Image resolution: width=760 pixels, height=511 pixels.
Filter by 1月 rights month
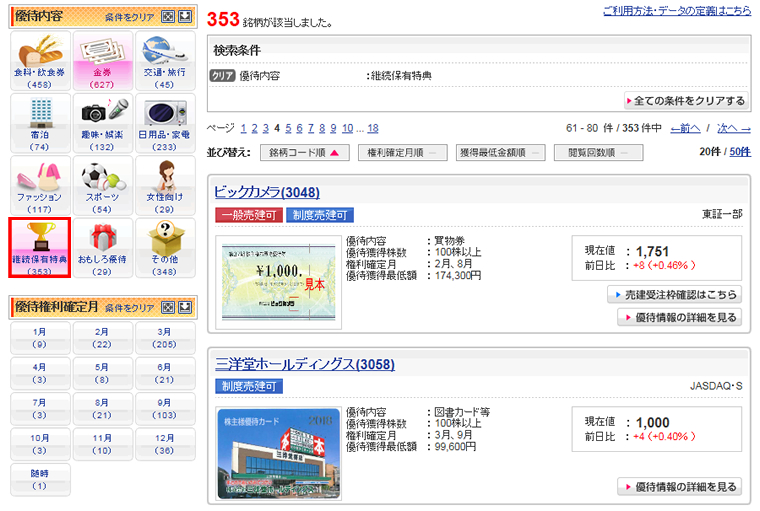(40, 338)
